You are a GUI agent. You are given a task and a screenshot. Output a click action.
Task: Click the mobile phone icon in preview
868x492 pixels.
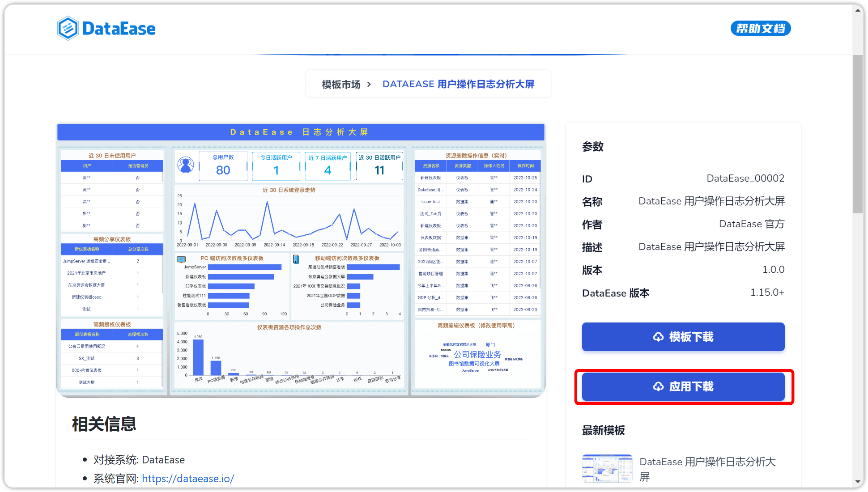coord(296,259)
